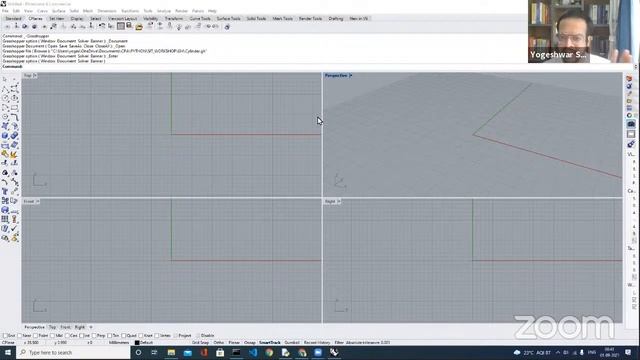Viewport: 640px width, 360px height.
Task: Switch to the Mesh Tools toolbar tab
Action: [282, 19]
